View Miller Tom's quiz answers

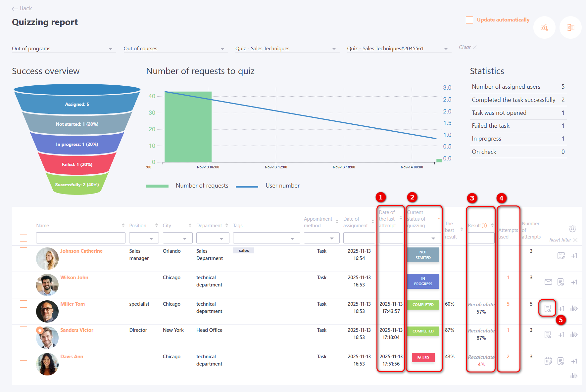[x=548, y=308]
